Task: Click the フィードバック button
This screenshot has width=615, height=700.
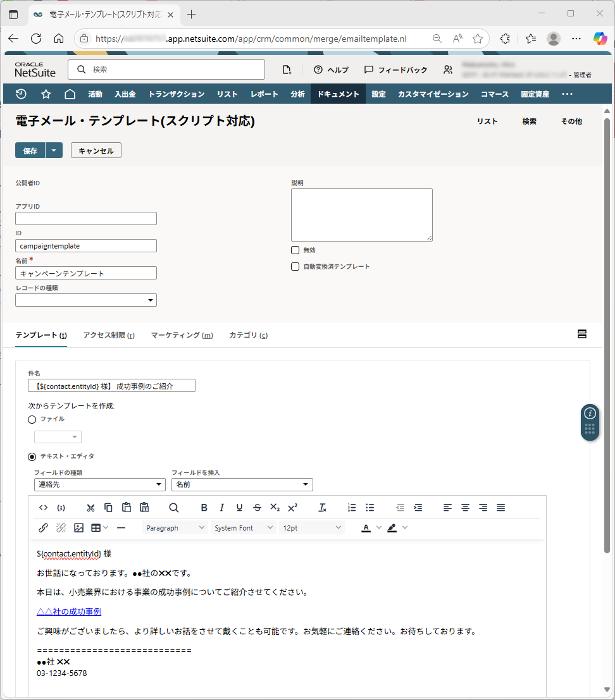Action: pyautogui.click(x=395, y=70)
